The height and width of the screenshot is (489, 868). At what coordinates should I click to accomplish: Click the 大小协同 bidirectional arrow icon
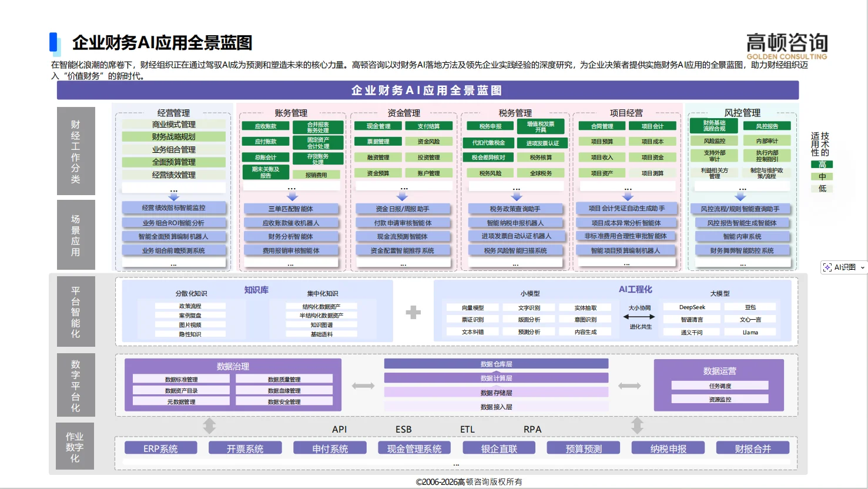[639, 316]
